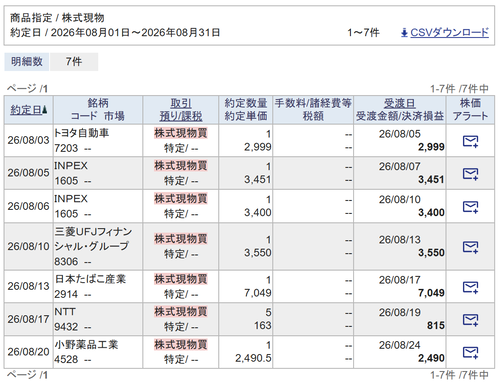Select trade date 26/08/13
The height and width of the screenshot is (384, 500).
coord(28,286)
